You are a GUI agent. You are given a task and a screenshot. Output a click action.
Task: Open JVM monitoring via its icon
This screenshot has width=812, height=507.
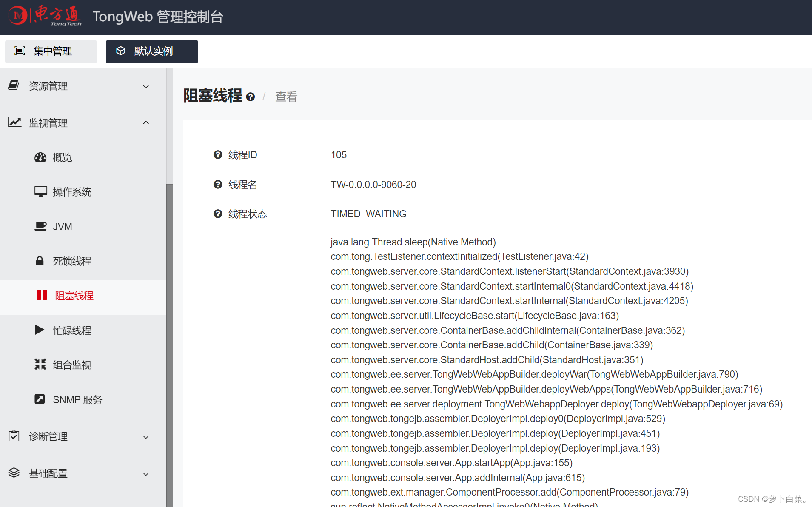(x=40, y=226)
